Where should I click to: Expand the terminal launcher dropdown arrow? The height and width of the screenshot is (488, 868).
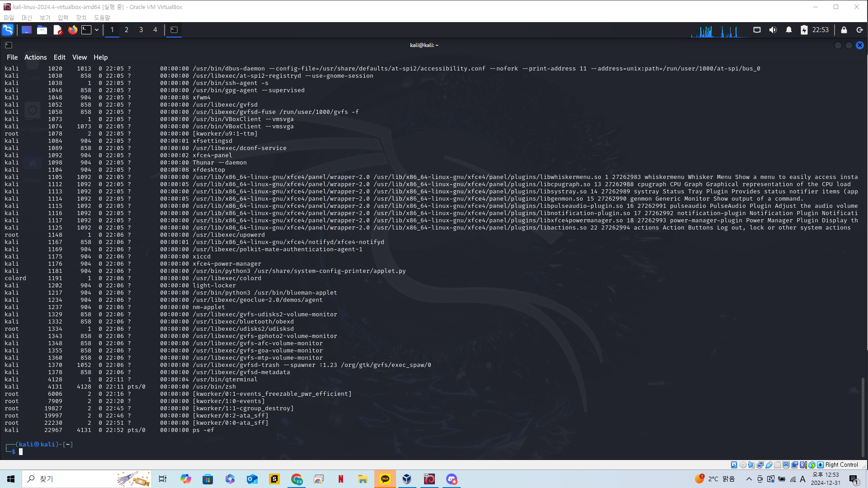97,30
